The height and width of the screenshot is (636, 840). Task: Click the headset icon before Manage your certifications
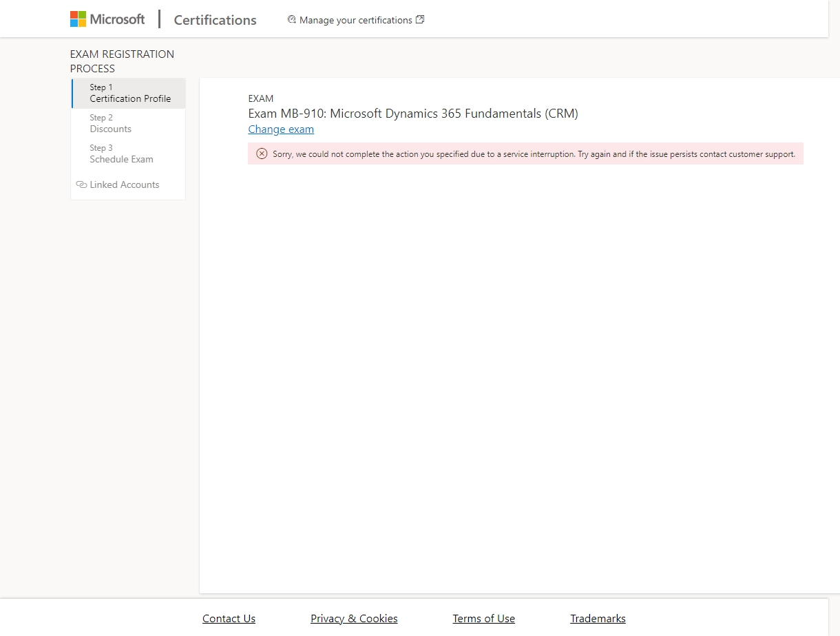pyautogui.click(x=292, y=20)
